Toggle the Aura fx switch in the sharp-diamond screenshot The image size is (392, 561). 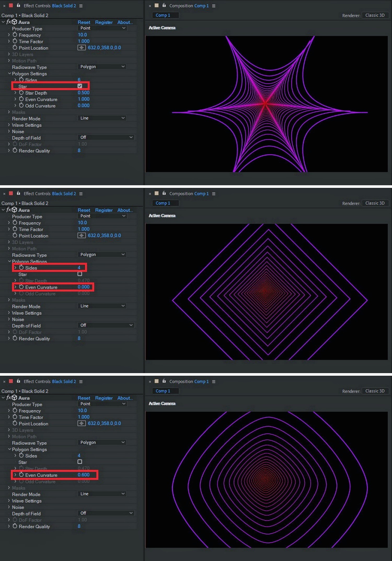pos(9,210)
